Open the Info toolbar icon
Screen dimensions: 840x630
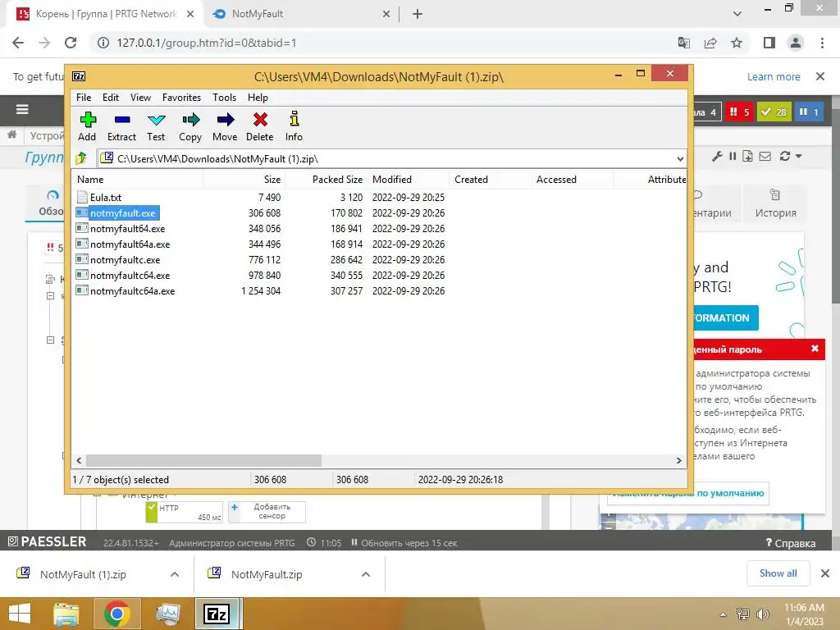coord(294,126)
